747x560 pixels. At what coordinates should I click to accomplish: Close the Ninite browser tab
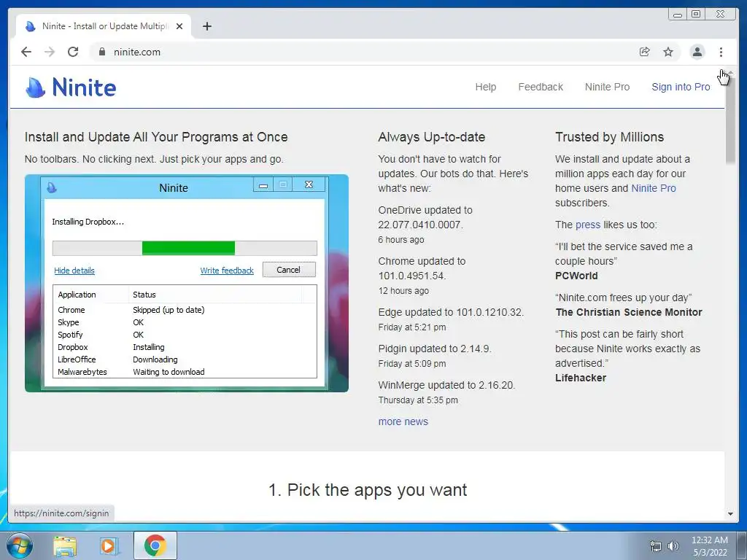[x=179, y=26]
